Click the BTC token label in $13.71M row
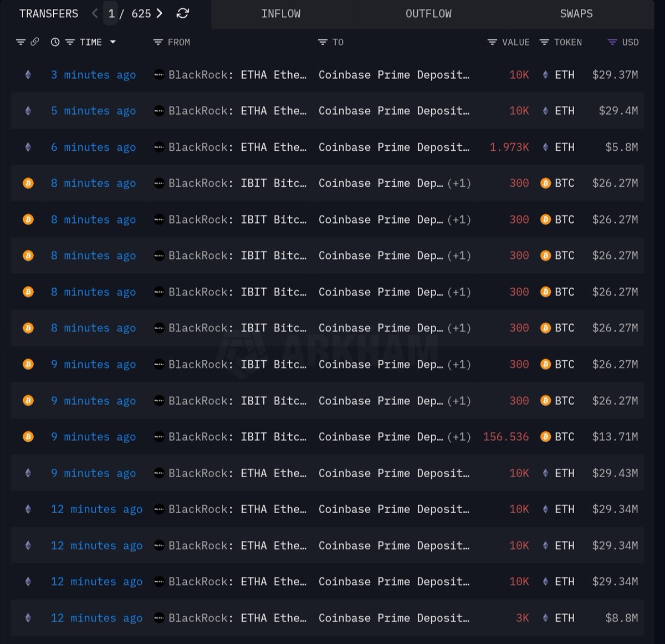This screenshot has width=665, height=644. [x=565, y=437]
